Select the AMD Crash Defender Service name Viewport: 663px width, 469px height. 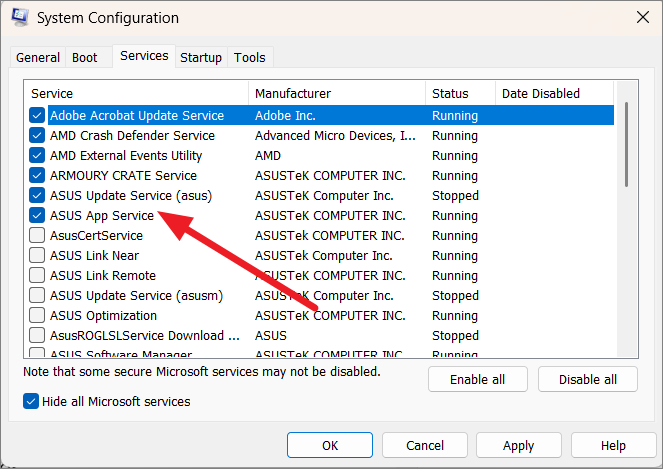(x=132, y=135)
